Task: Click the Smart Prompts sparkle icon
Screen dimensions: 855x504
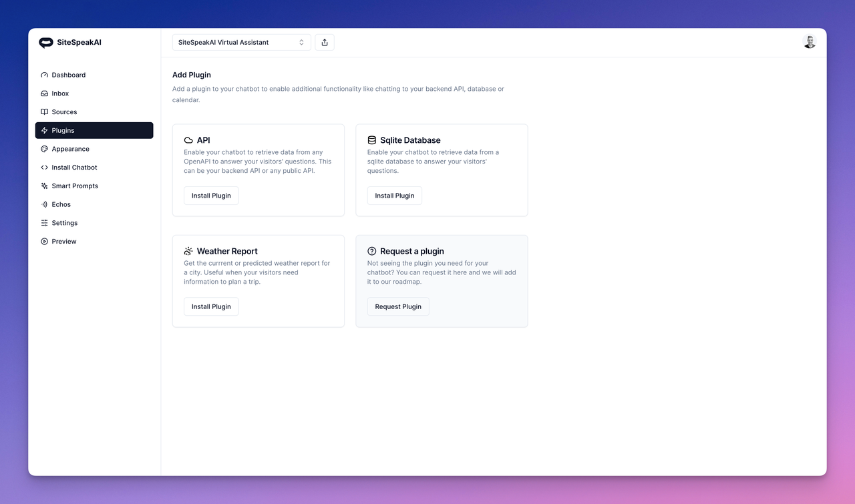Action: click(x=44, y=186)
